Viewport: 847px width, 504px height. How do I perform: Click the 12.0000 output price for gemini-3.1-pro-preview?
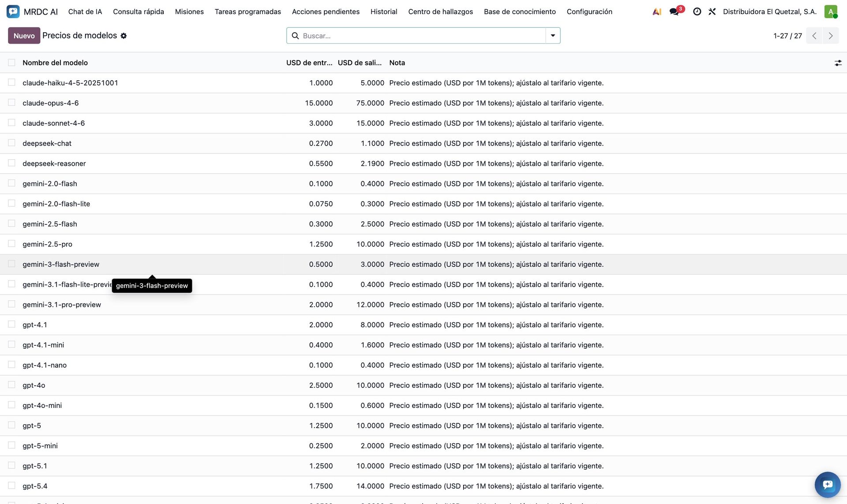370,305
